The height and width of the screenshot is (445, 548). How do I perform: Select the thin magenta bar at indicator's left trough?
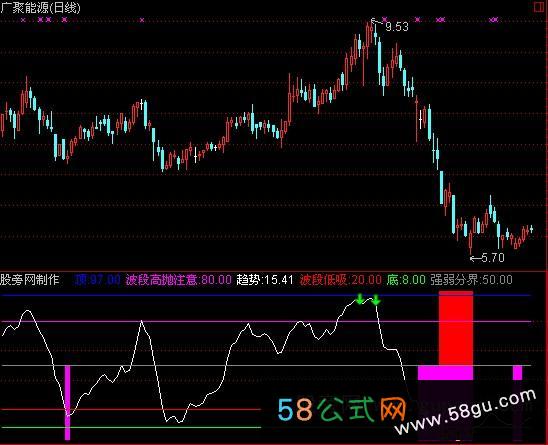pos(67,403)
